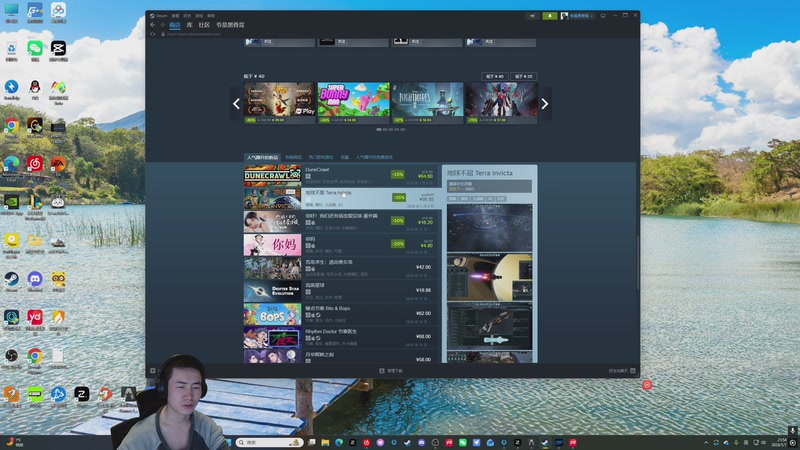Open the Steam announcements megaphone icon

click(x=532, y=16)
